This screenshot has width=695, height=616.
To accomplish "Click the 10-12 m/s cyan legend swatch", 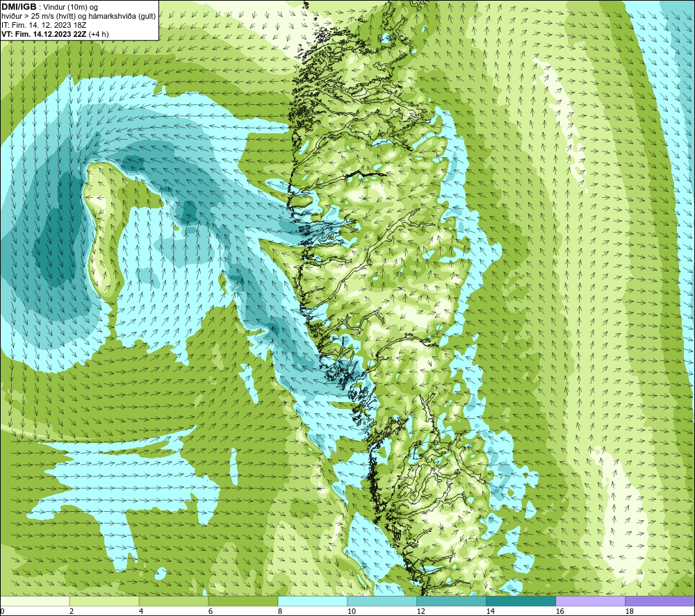I will tap(382, 601).
